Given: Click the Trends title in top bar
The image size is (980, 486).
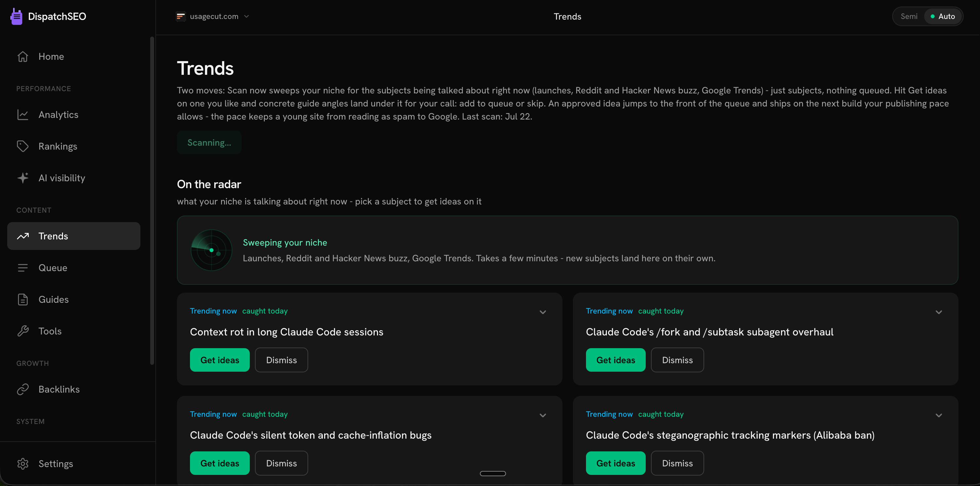Looking at the screenshot, I should pyautogui.click(x=567, y=16).
